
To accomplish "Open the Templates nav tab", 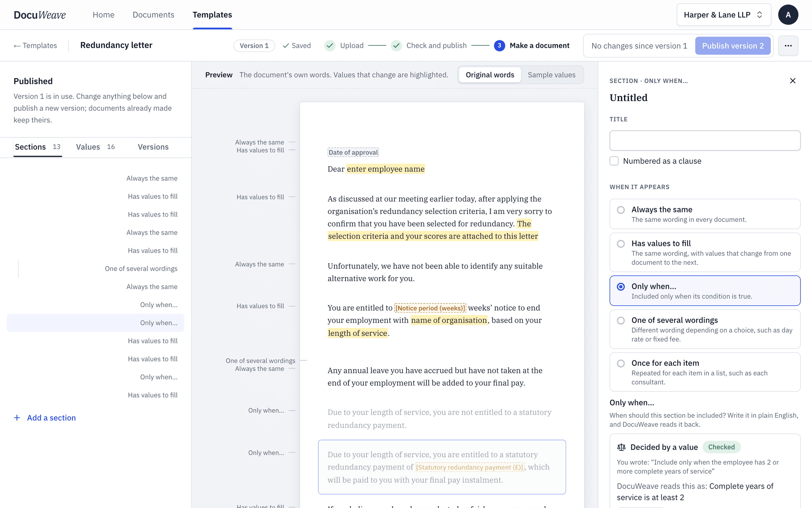I will (212, 15).
